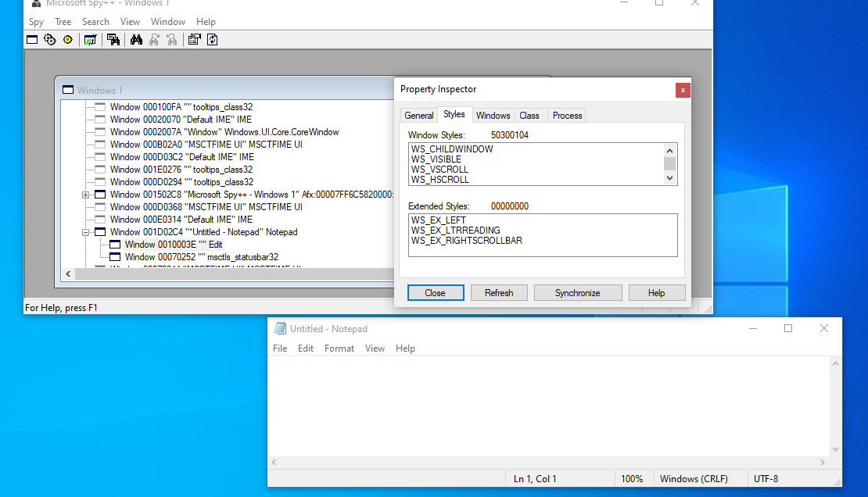This screenshot has width=868, height=497.
Task: Open the Tree menu
Action: [x=63, y=22]
